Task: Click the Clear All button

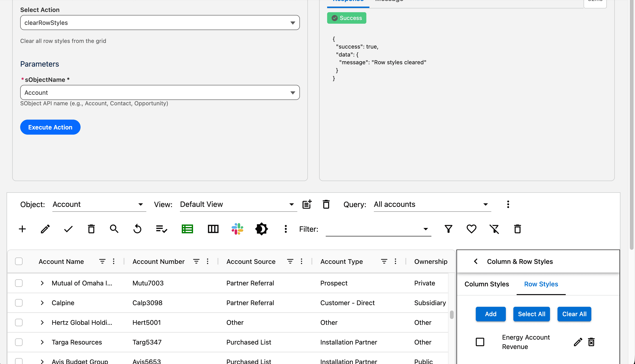Action: click(574, 314)
